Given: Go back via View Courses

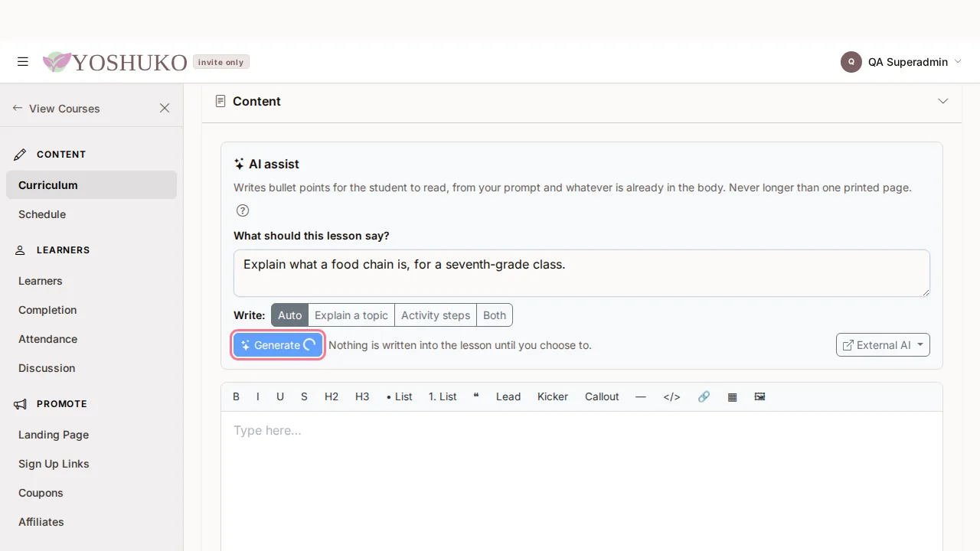Looking at the screenshot, I should point(56,109).
